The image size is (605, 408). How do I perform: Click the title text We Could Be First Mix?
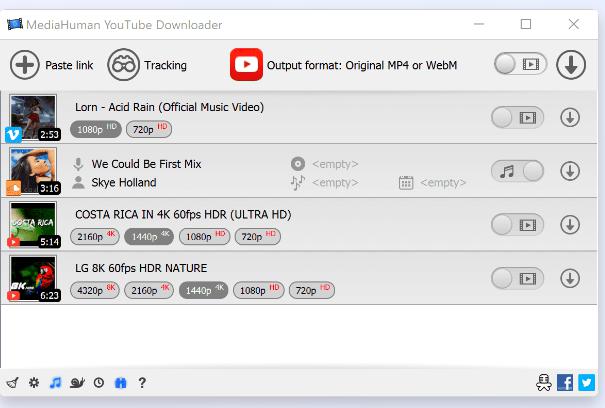tap(146, 164)
